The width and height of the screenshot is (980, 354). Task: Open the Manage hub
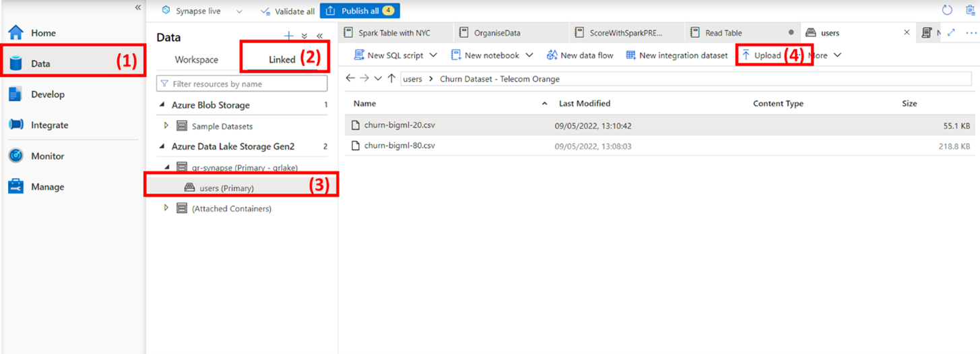click(x=47, y=187)
